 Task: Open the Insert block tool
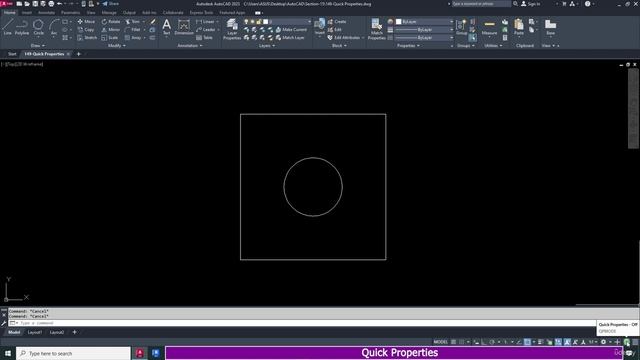coord(320,27)
